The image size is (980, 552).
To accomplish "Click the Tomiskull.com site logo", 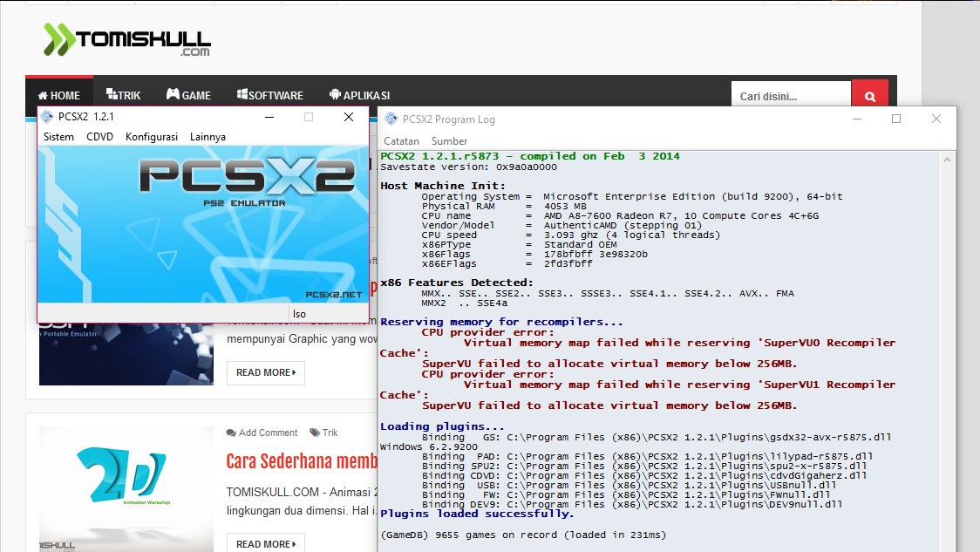I will click(127, 40).
